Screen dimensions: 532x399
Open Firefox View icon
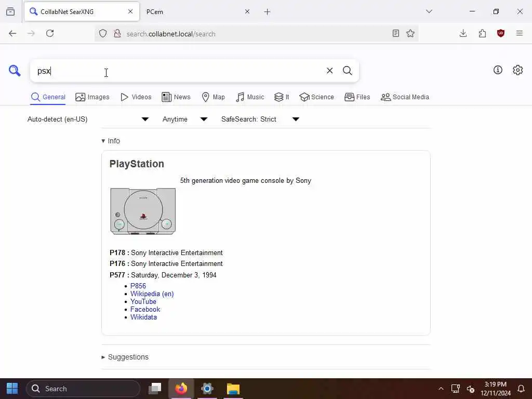pyautogui.click(x=10, y=11)
